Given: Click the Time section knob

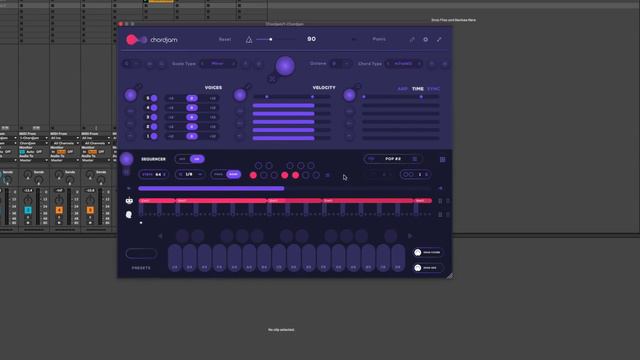Looking at the screenshot, I should pyautogui.click(x=349, y=95).
